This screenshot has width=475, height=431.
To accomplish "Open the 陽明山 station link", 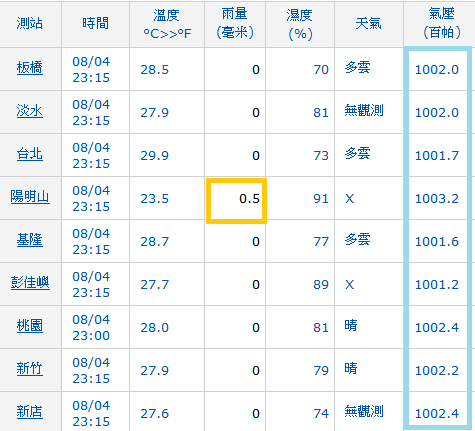I will (30, 197).
